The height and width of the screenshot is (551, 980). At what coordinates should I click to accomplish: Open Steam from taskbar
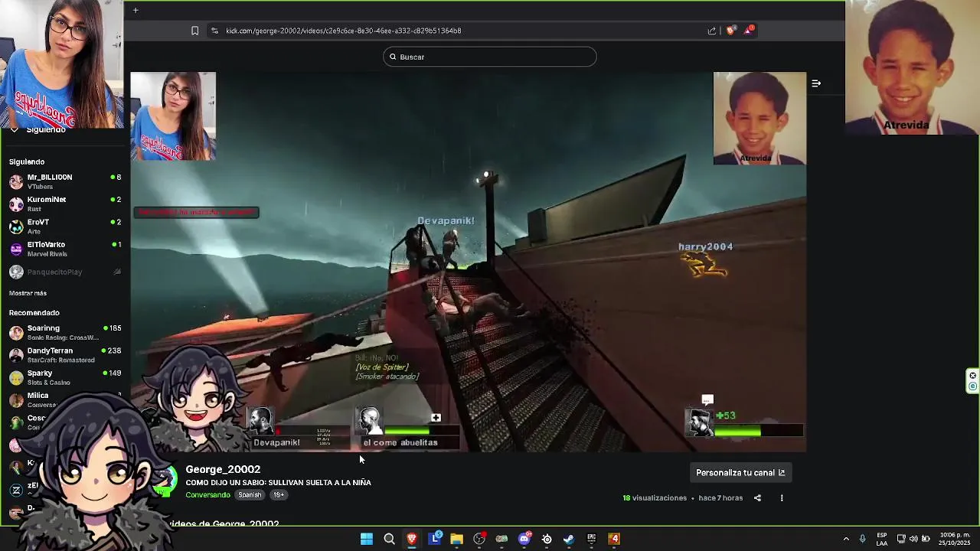[569, 539]
